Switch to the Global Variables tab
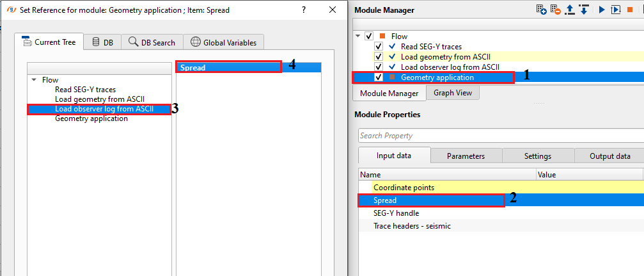The height and width of the screenshot is (276, 644). point(223,42)
